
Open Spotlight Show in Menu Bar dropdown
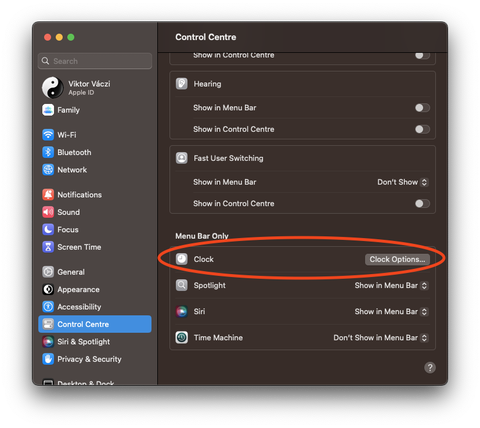pos(391,285)
